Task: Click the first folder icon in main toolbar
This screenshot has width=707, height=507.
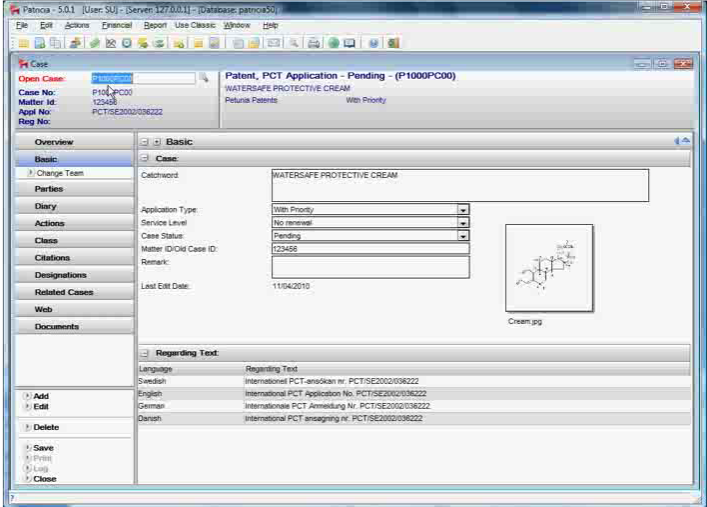Action: tap(24, 43)
